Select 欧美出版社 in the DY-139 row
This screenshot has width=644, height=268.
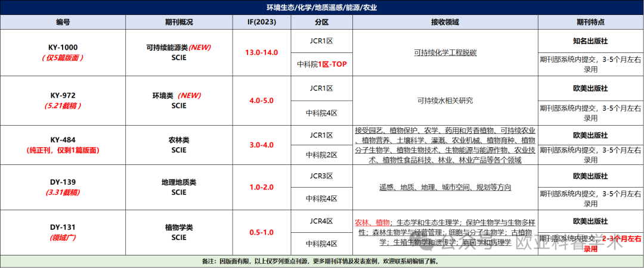590,176
